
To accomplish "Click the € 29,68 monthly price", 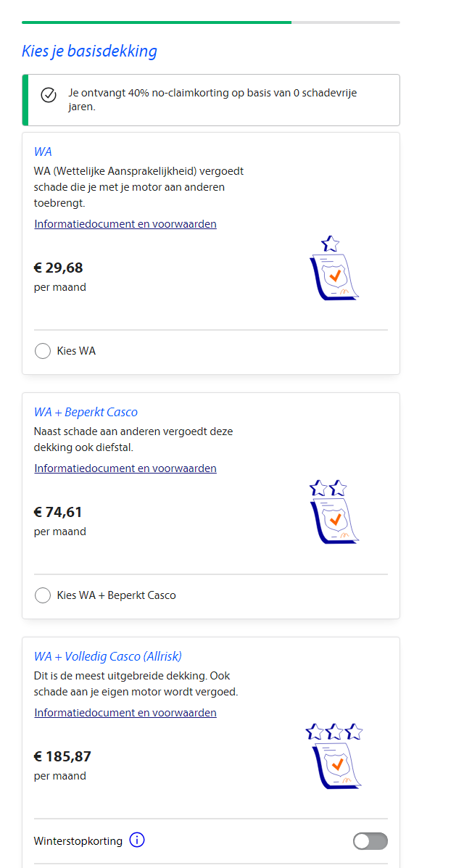I will pyautogui.click(x=59, y=268).
